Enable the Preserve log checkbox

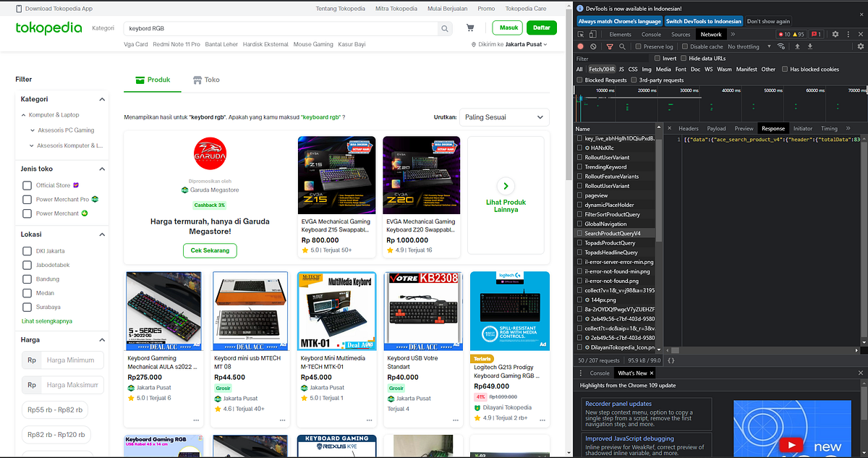coord(638,46)
